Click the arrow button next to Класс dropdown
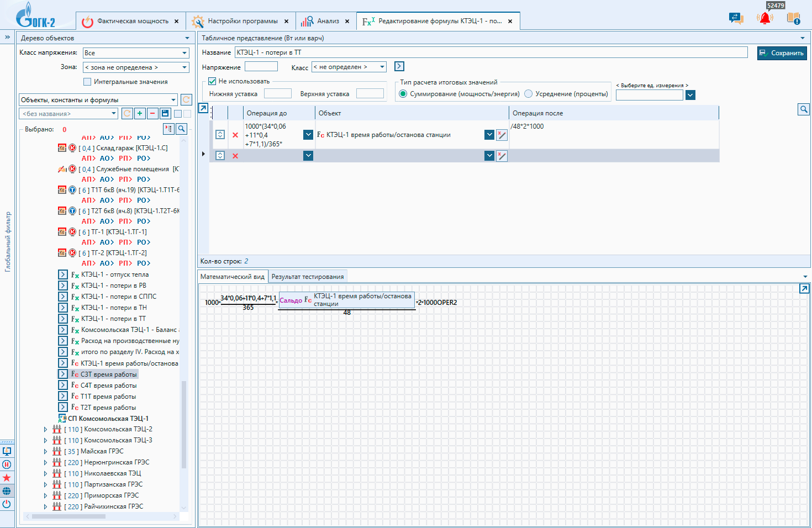Screen dimensions: 812x528 (399, 66)
